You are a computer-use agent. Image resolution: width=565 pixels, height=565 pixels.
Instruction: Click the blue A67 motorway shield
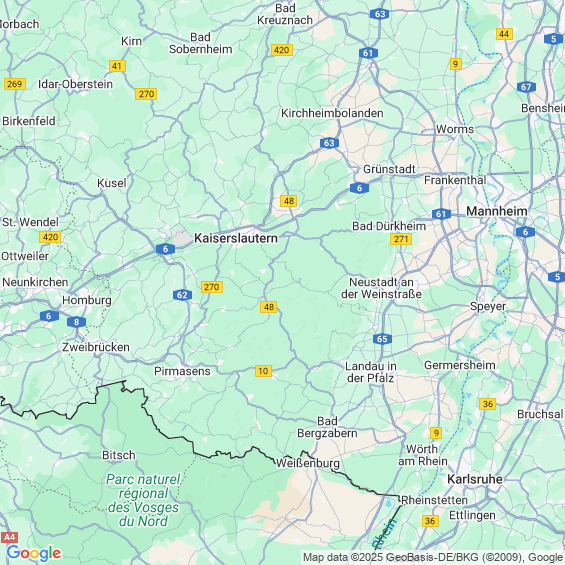coord(526,87)
